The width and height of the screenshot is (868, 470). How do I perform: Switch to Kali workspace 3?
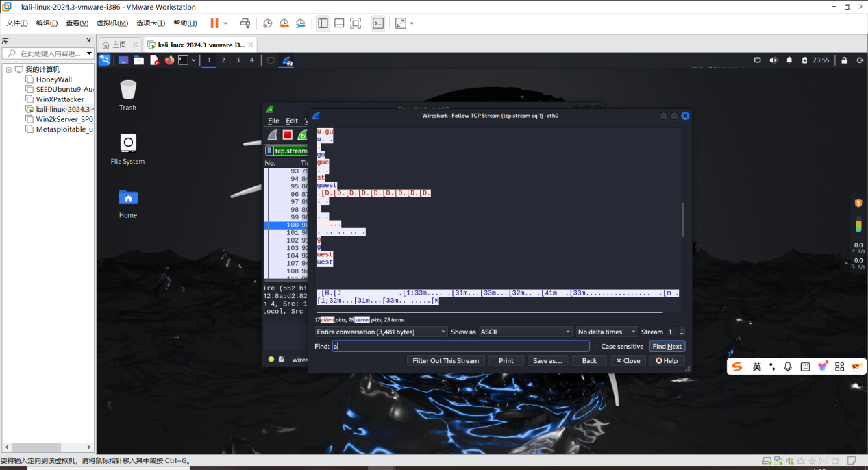(238, 60)
